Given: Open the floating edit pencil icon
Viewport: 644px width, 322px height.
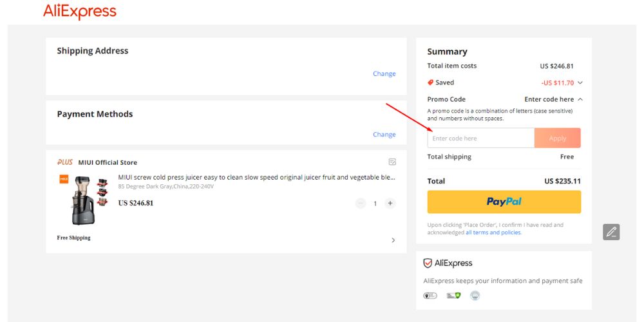Looking at the screenshot, I should [611, 232].
